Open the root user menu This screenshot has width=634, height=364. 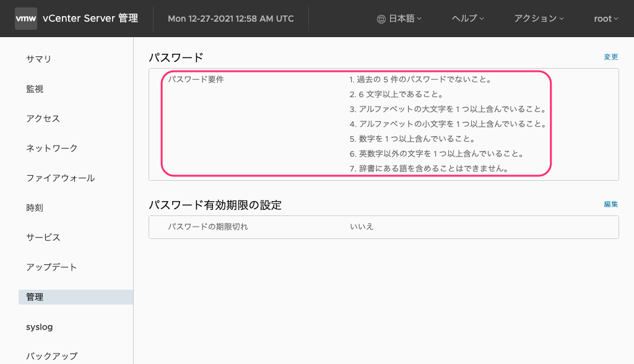pyautogui.click(x=605, y=19)
